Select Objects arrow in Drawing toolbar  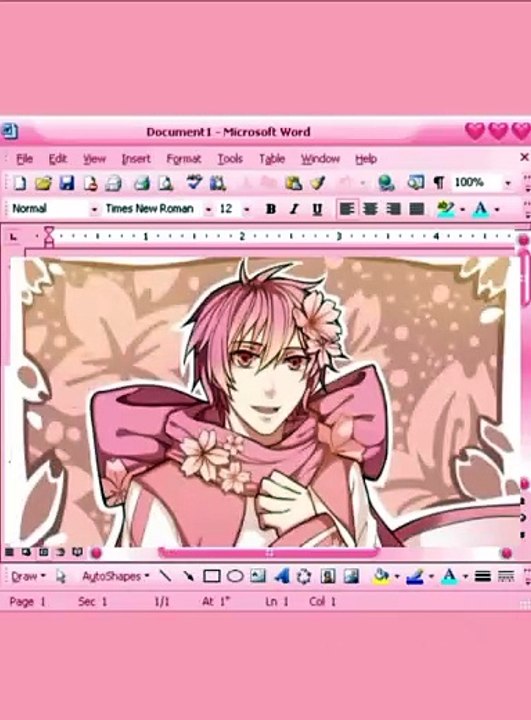coord(61,576)
